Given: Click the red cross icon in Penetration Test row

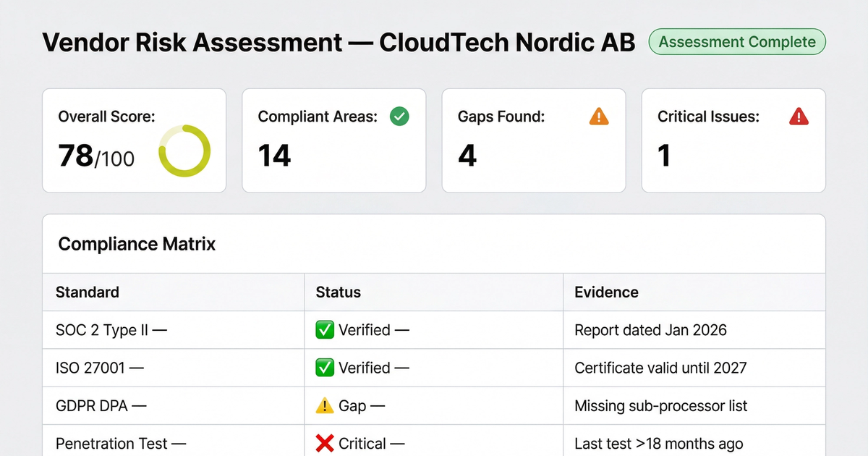Looking at the screenshot, I should (325, 443).
